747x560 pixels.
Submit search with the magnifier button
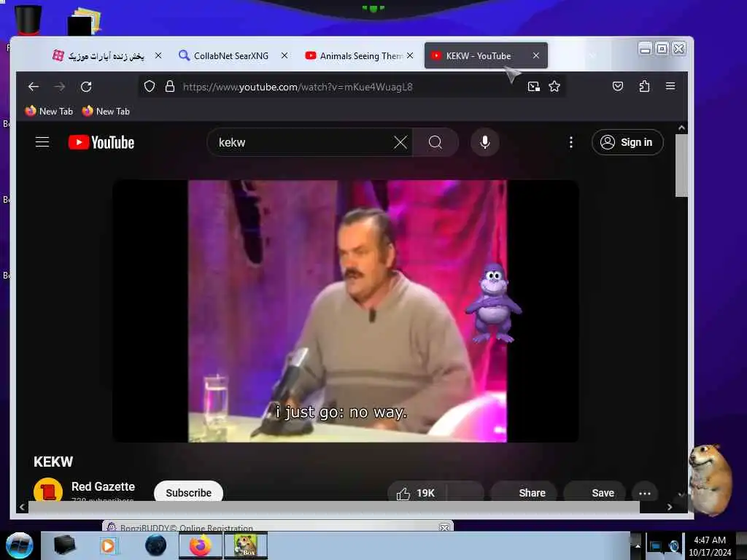pos(435,142)
